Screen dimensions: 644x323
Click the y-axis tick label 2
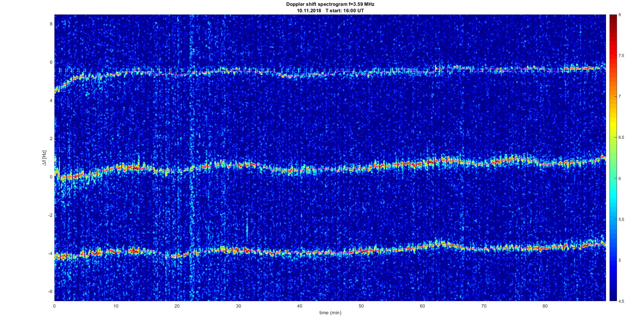click(51, 138)
